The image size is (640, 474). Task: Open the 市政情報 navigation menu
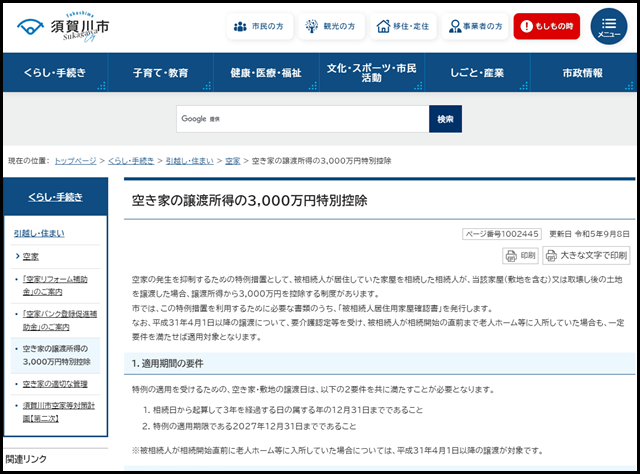coord(583,73)
